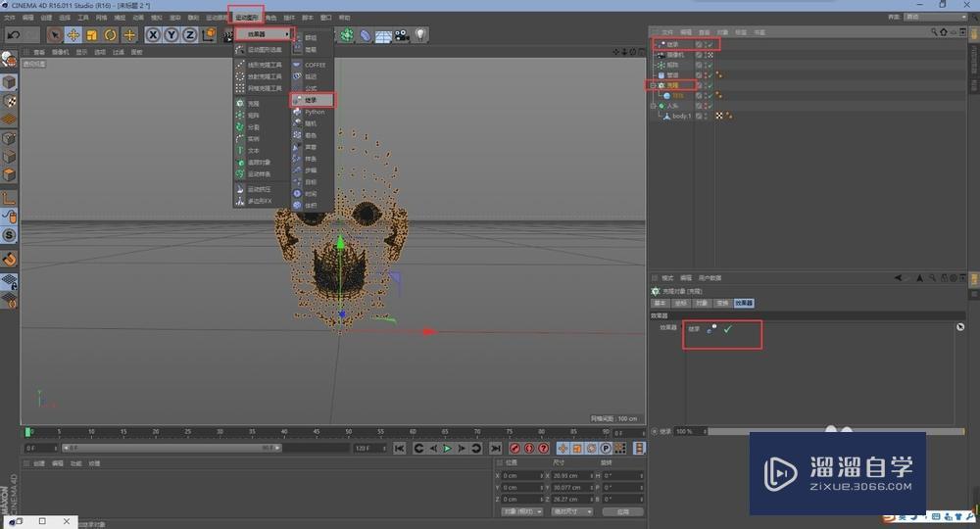The image size is (980, 529).
Task: Toggle visibility dots of body.1 object
Action: (x=706, y=117)
